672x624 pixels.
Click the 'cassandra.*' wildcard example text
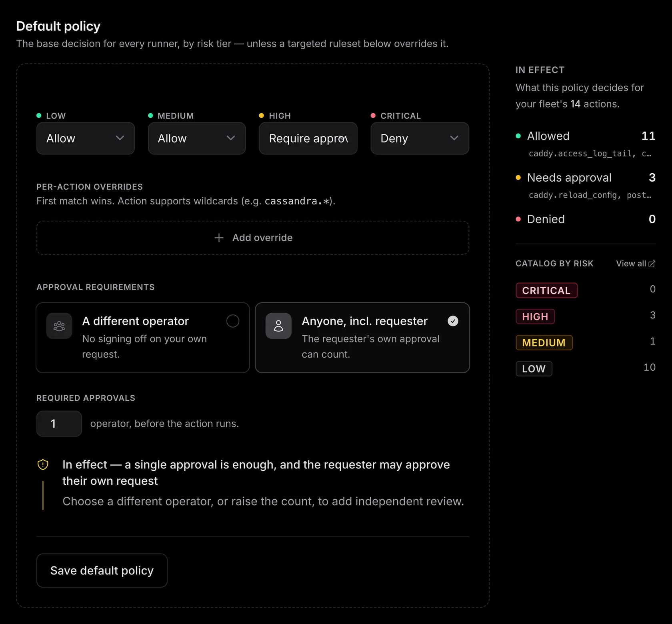click(297, 201)
